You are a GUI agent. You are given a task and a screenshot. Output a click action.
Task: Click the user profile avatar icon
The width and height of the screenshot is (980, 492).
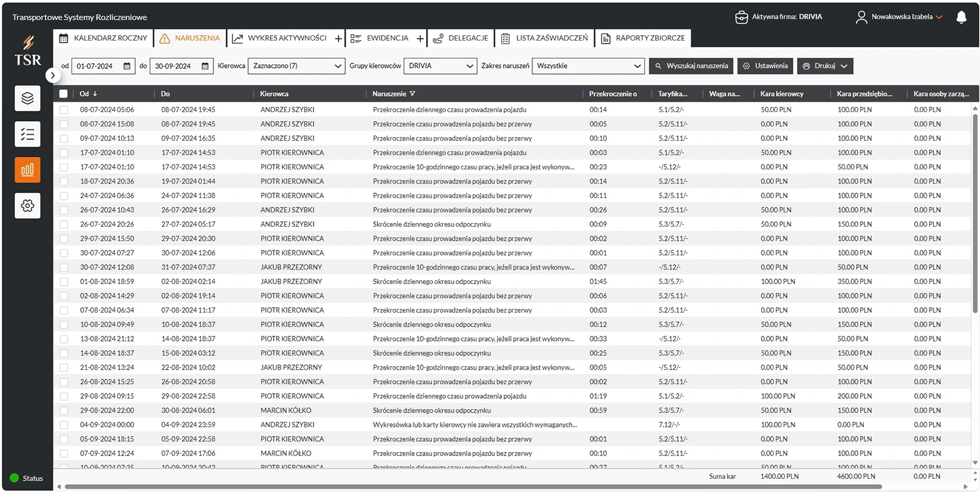click(861, 17)
